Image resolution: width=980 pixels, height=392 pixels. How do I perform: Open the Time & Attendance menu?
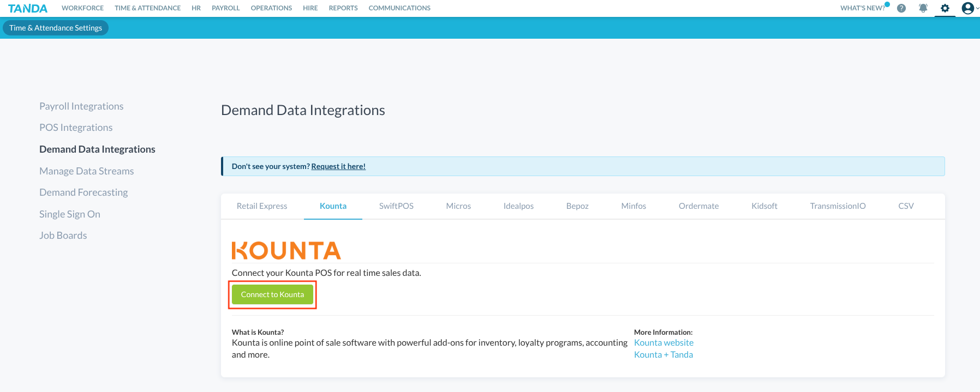click(x=147, y=8)
